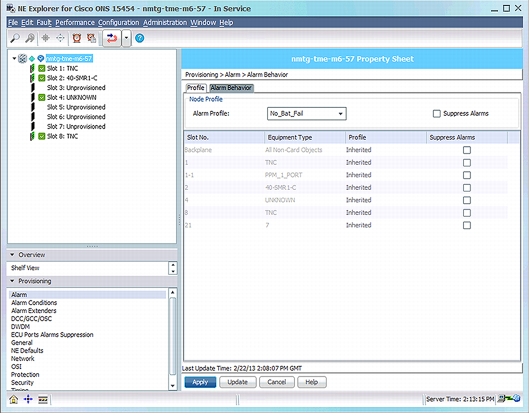Tick Suppress Alarms for the Backplane row
The height and width of the screenshot is (415, 530).
[x=467, y=150]
